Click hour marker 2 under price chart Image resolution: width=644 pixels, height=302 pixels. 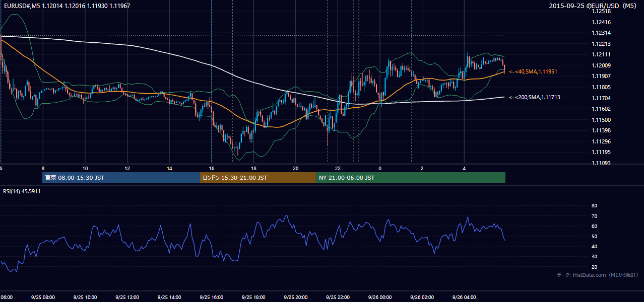[x=422, y=168]
